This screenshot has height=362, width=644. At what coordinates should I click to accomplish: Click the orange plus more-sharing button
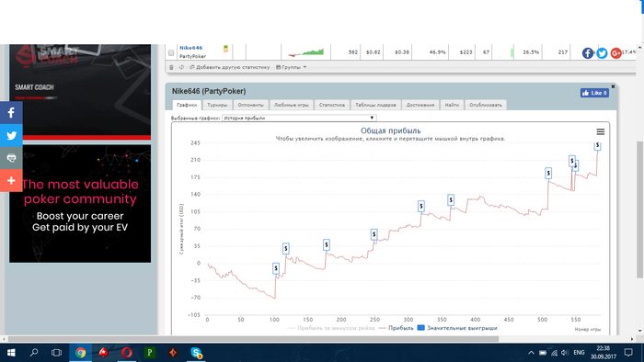pos(11,180)
